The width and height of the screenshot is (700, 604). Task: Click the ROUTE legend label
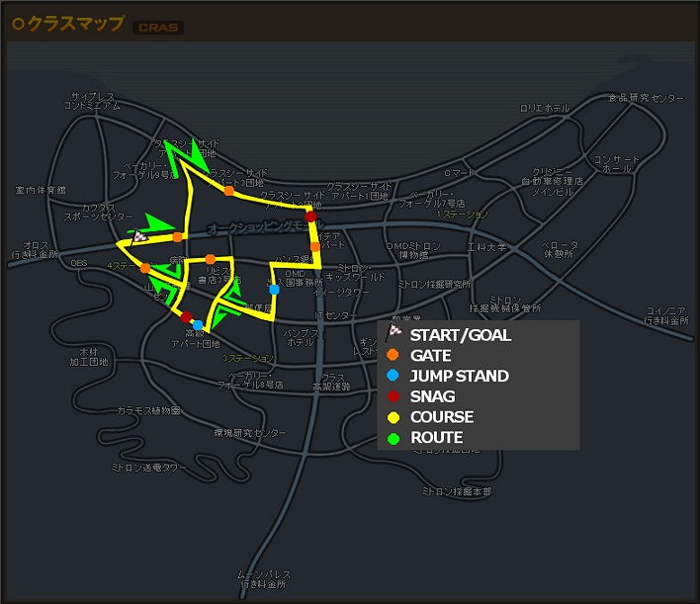point(437,438)
